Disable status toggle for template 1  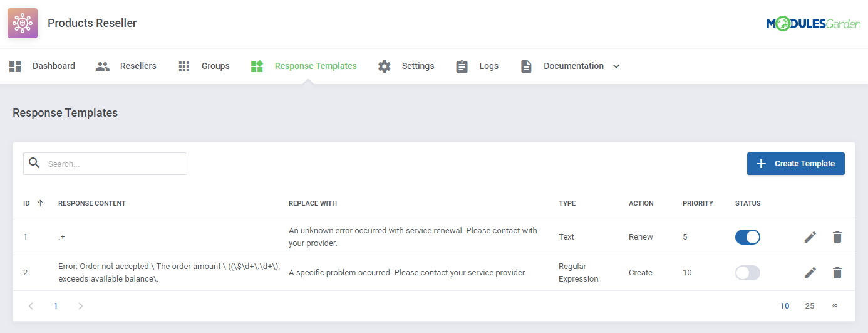(x=747, y=237)
